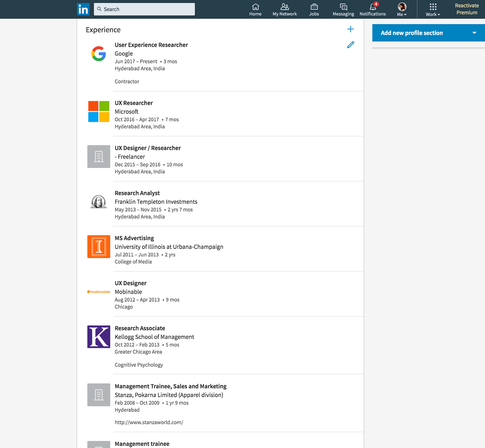Open UX Researcher position at Microsoft
This screenshot has height=448, width=485.
point(134,103)
